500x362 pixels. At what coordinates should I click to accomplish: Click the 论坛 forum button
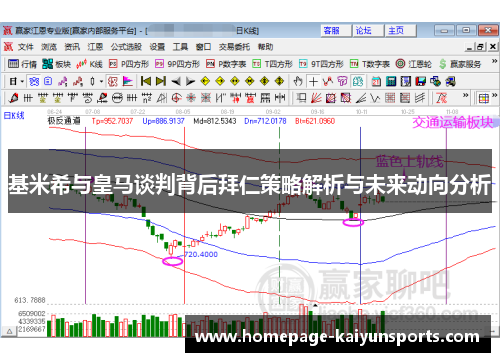tap(368, 31)
